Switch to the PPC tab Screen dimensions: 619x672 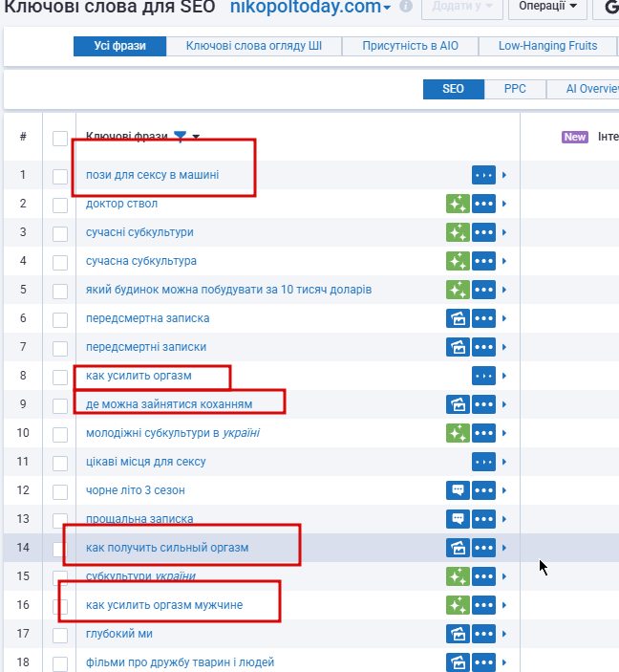click(515, 89)
